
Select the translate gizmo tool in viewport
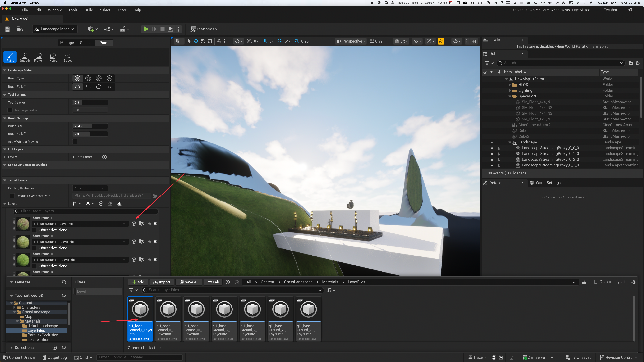coord(196,41)
